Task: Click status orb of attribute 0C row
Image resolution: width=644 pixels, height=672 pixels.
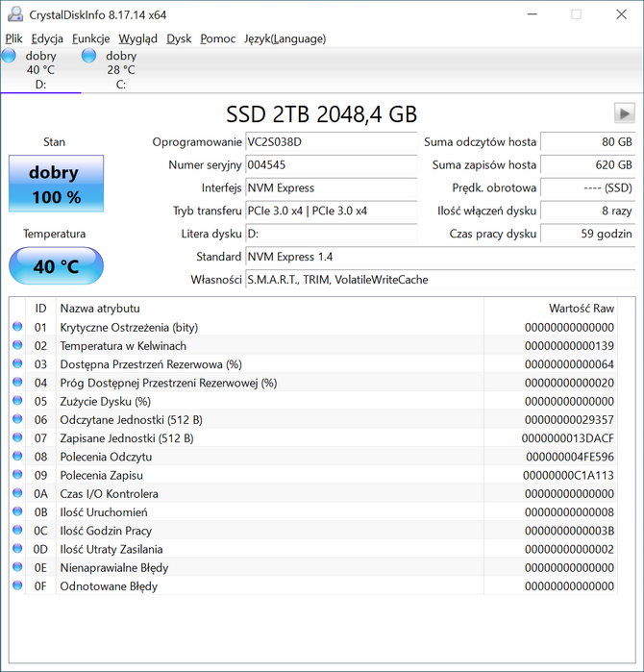Action: [x=17, y=530]
